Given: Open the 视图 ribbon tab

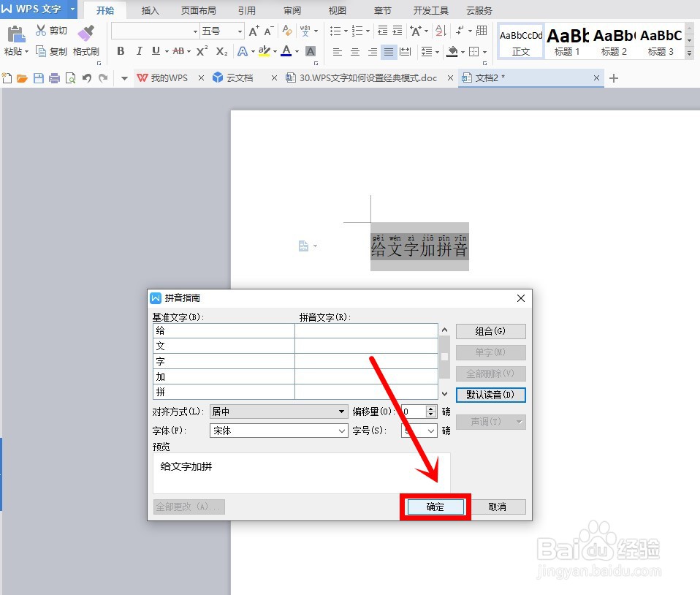Looking at the screenshot, I should [337, 10].
